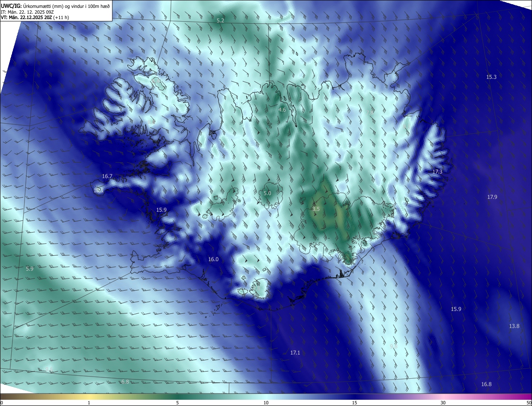Click the title text "UWC/IG: Úrkomumætti (mm) og vindur í 100m hæð"

(x=55, y=5)
